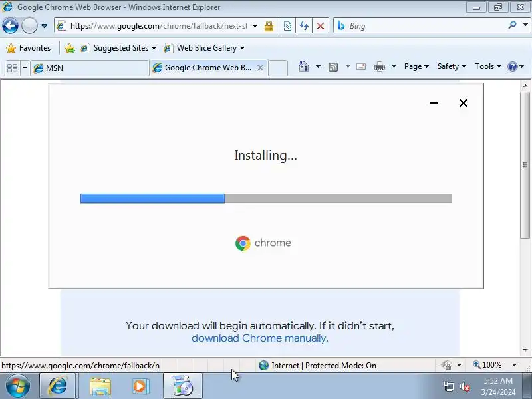The height and width of the screenshot is (399, 532).
Task: Click the Stop loading red X
Action: (321, 26)
